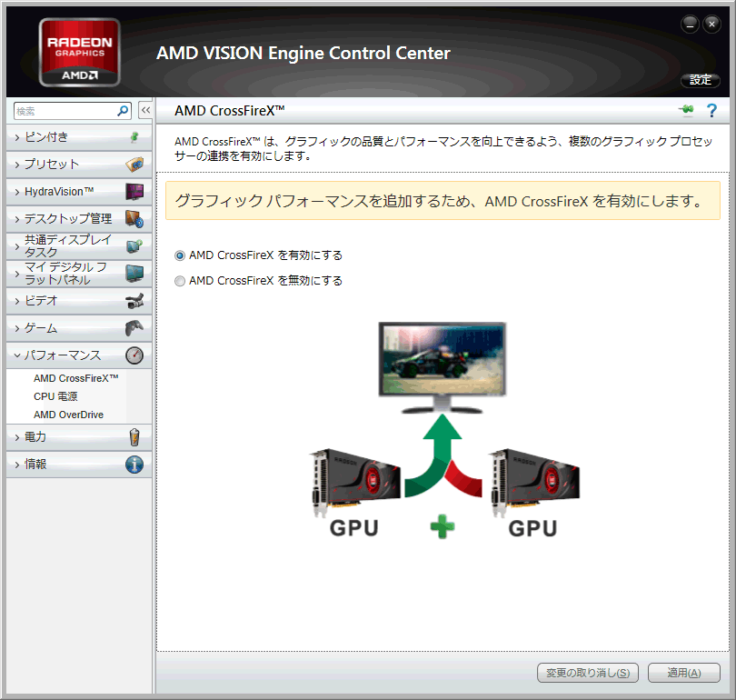Click the ビデオ camcorder icon
Image resolution: width=736 pixels, height=700 pixels.
(134, 301)
